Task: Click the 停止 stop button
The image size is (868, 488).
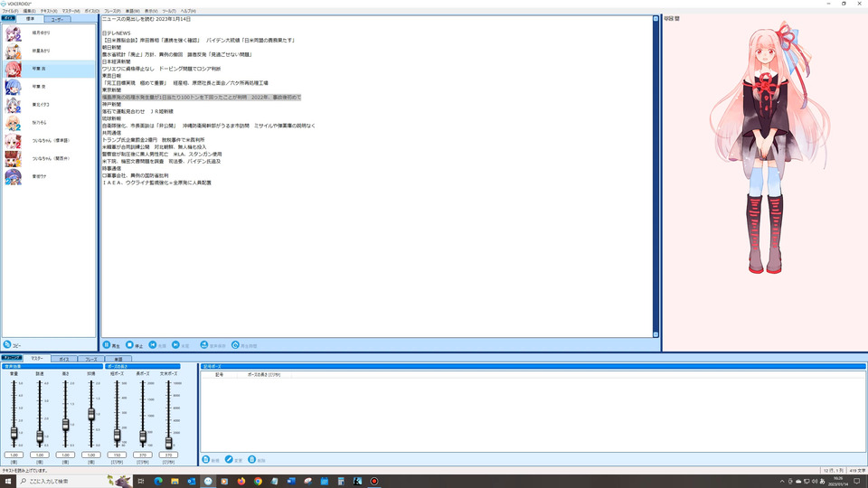Action: click(134, 345)
